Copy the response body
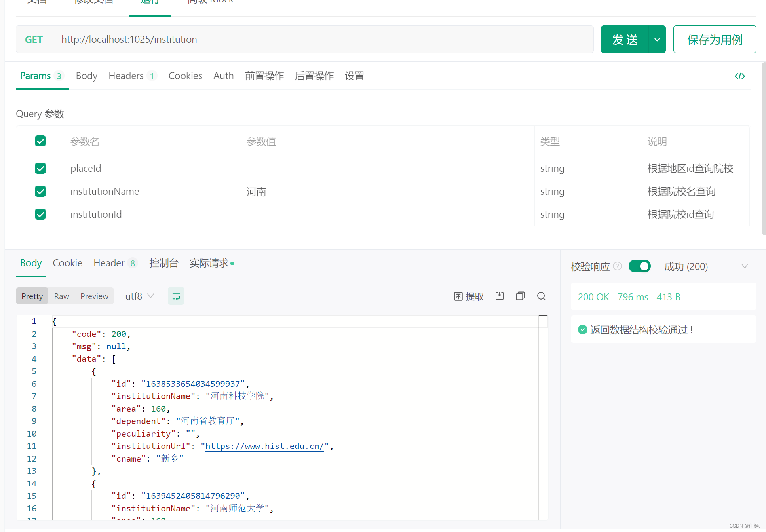This screenshot has width=766, height=532. click(x=520, y=296)
